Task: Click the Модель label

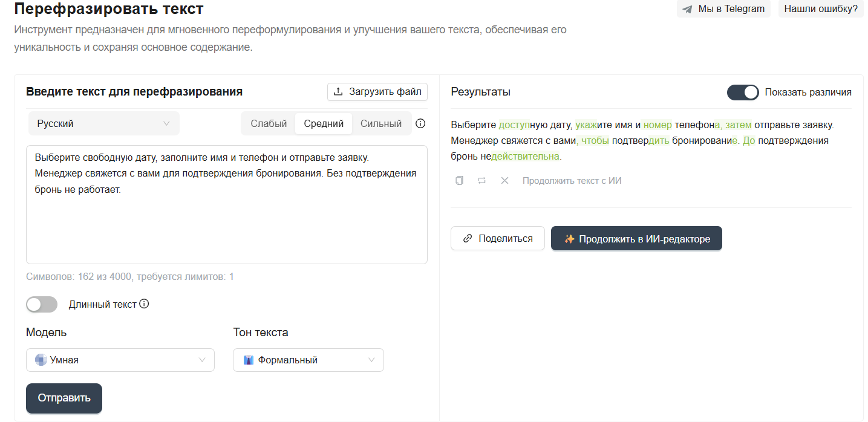Action: (x=47, y=332)
